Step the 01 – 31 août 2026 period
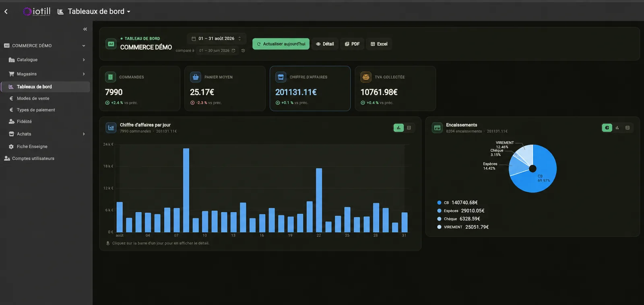644x305 pixels. [x=239, y=39]
